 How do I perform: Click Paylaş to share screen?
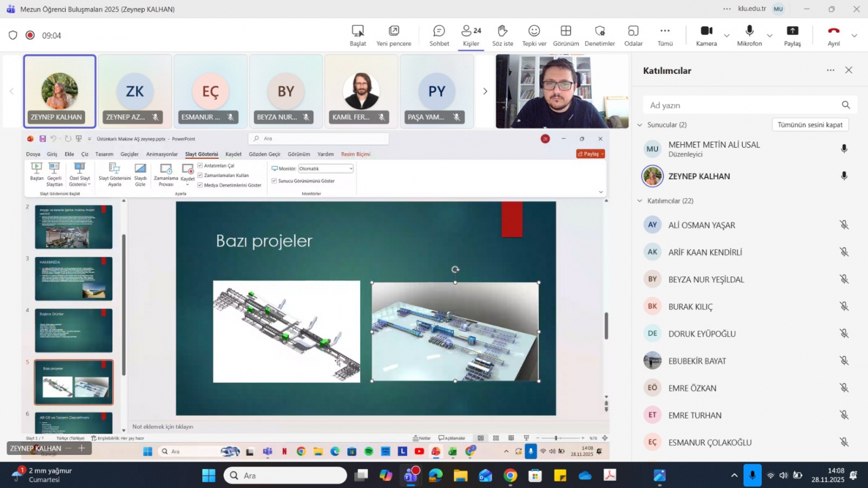tap(792, 35)
